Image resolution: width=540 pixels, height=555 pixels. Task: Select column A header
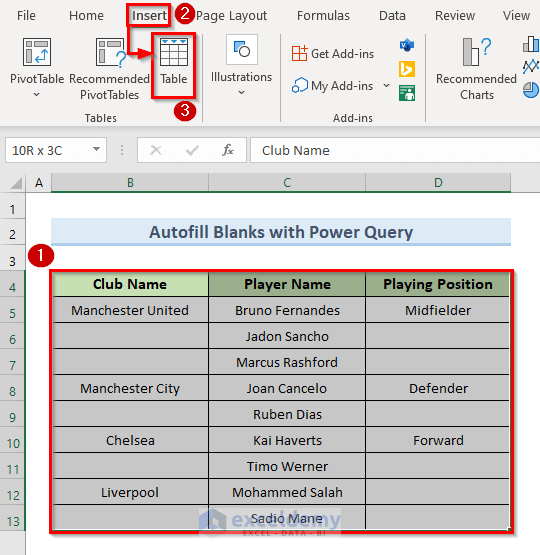(39, 183)
